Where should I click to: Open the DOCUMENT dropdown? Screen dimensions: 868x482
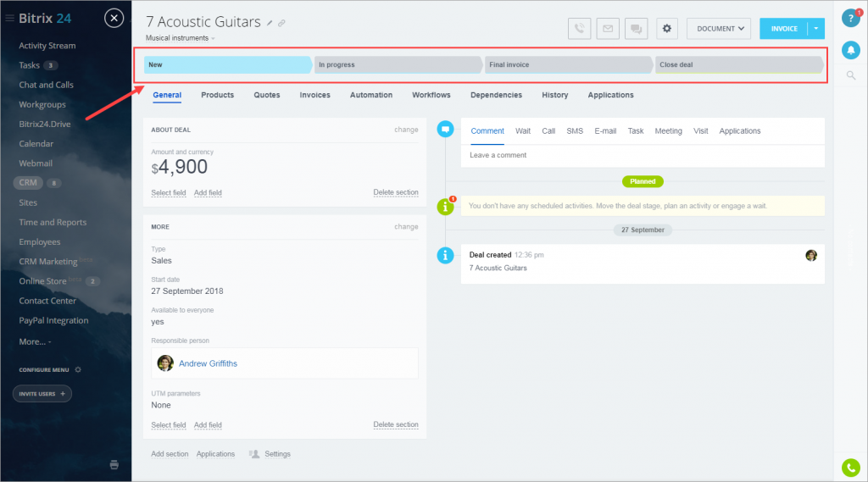[x=719, y=29]
